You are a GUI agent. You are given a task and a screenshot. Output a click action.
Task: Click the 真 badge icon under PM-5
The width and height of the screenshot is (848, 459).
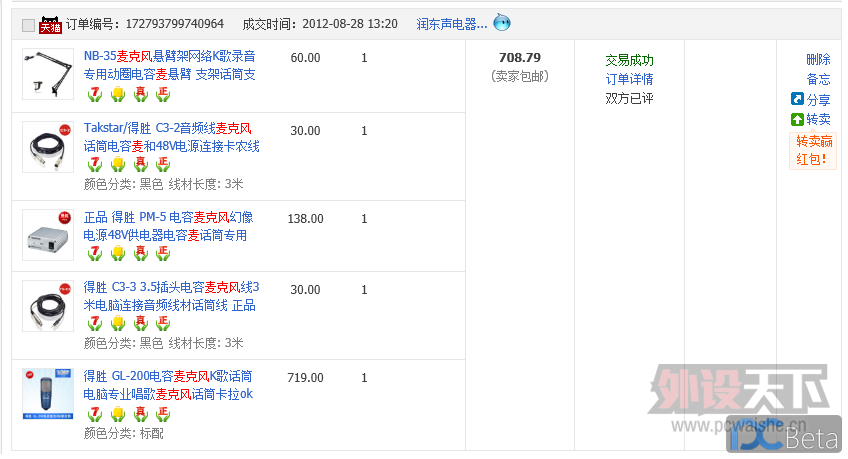click(x=141, y=253)
